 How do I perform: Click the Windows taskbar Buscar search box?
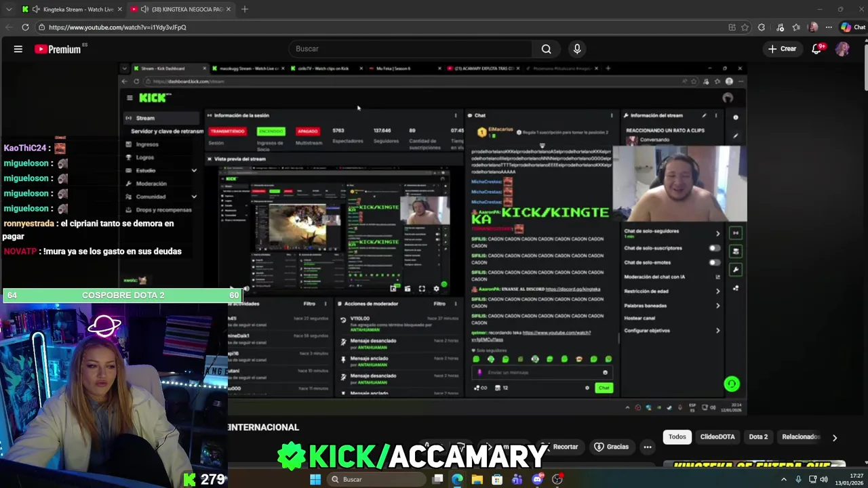click(x=376, y=479)
